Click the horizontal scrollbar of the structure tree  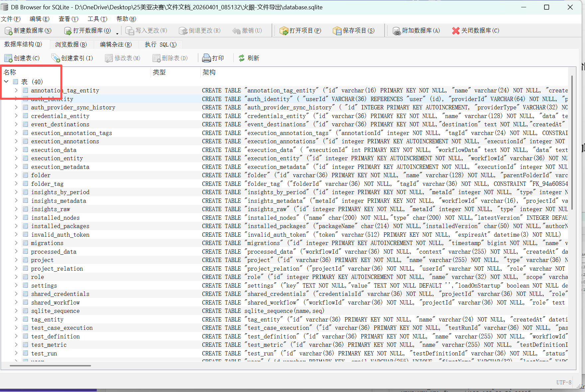[51, 366]
